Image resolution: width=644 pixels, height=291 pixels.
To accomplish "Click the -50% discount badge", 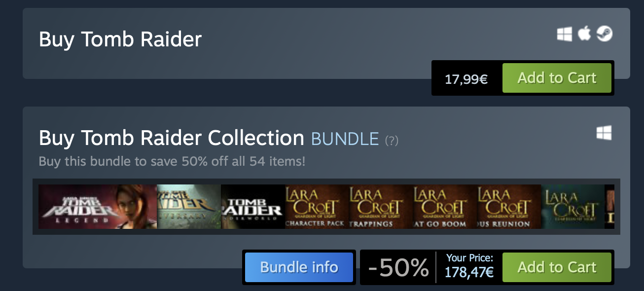I will 398,268.
